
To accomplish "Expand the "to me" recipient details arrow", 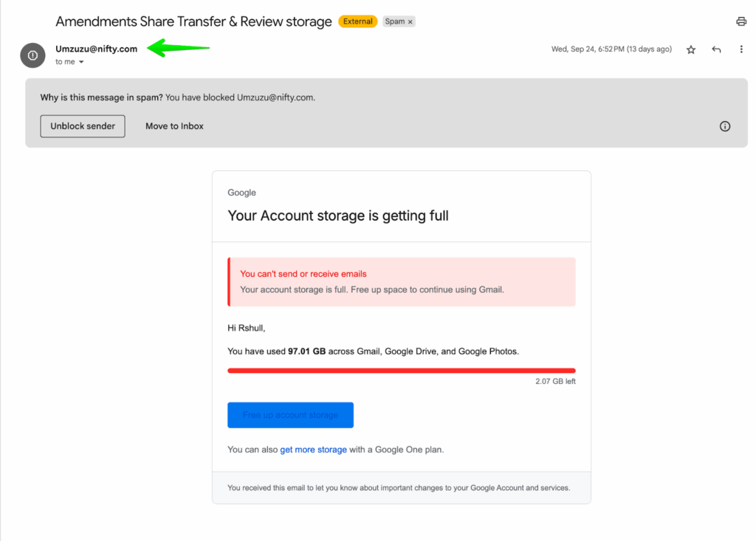I will pyautogui.click(x=81, y=62).
